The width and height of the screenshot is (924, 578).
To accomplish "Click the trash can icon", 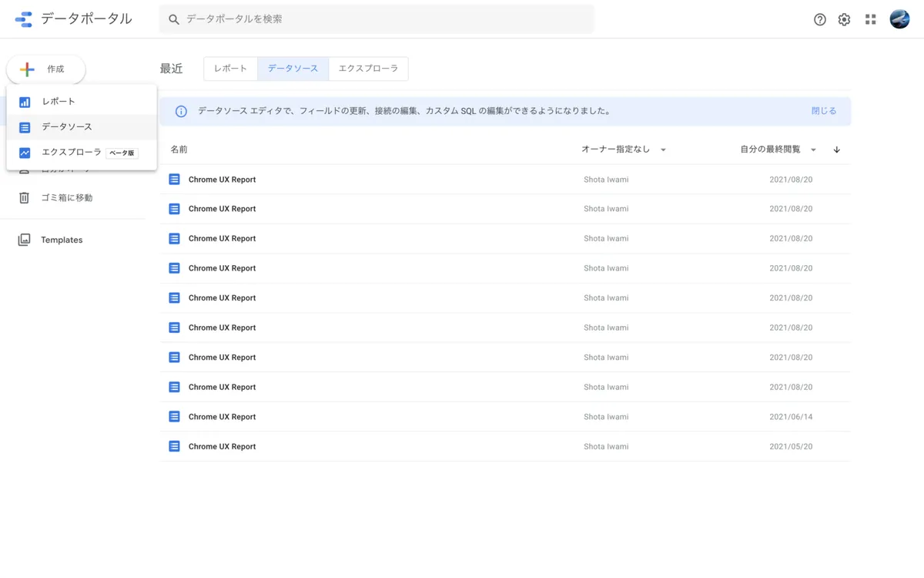I will tap(24, 198).
